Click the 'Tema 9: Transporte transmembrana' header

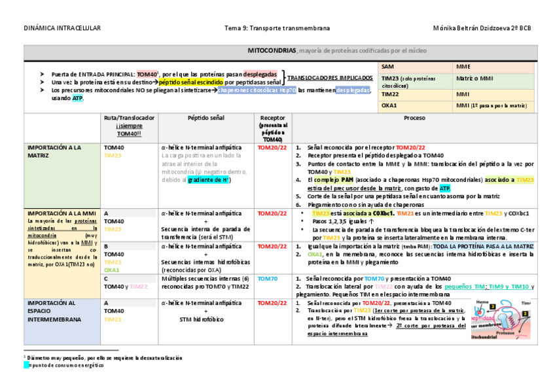[277, 29]
